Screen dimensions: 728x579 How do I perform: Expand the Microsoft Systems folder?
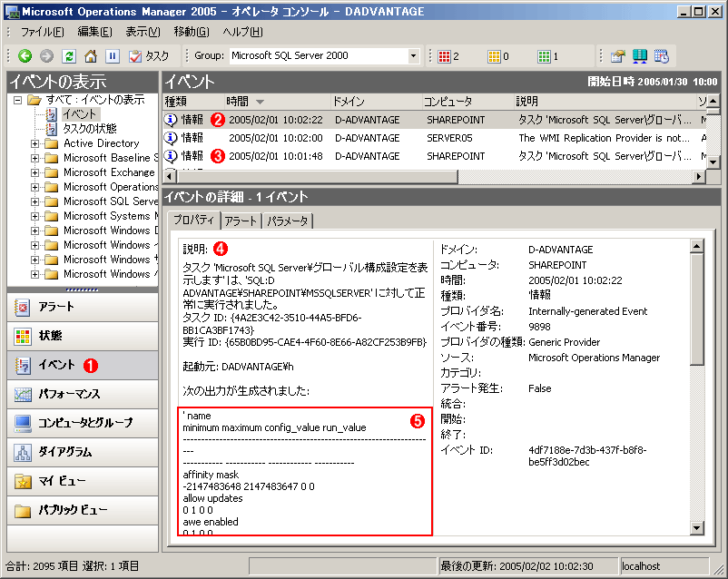pos(34,216)
